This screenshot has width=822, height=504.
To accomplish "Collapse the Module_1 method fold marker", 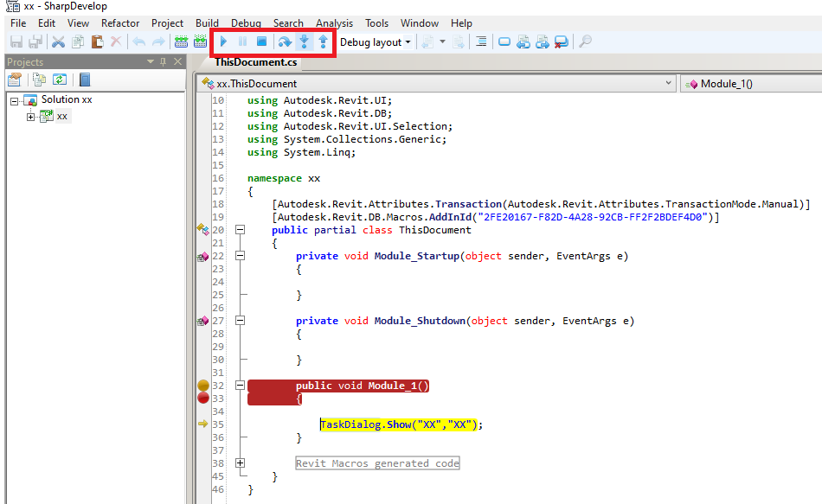I will (x=240, y=386).
